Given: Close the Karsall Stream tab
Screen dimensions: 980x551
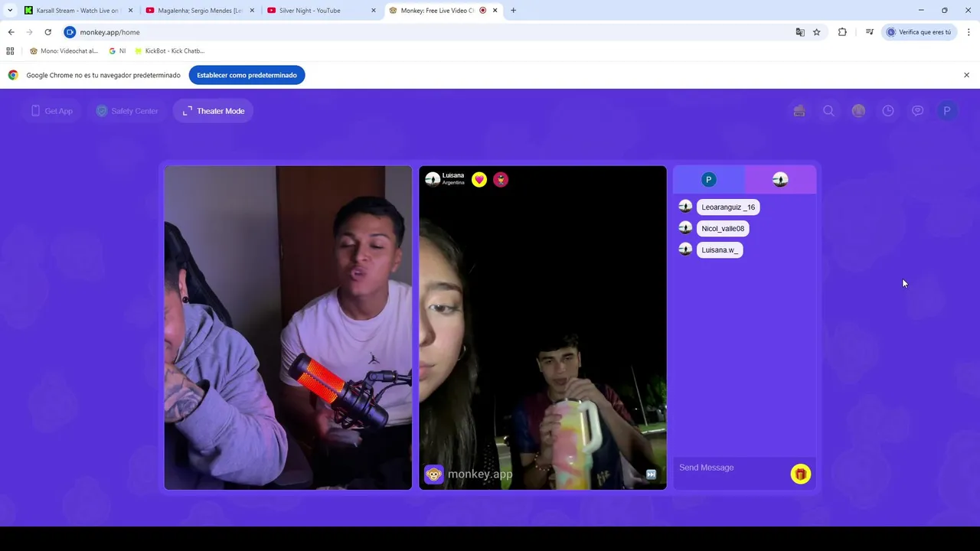Looking at the screenshot, I should click(x=130, y=11).
